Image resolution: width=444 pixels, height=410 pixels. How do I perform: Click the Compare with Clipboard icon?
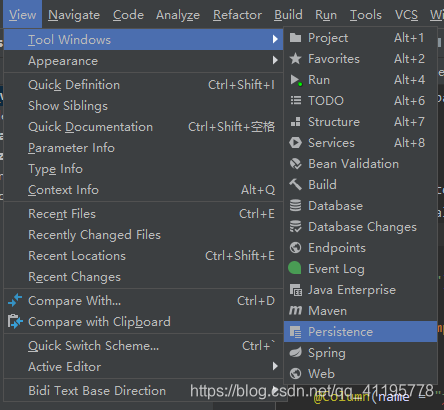click(15, 322)
